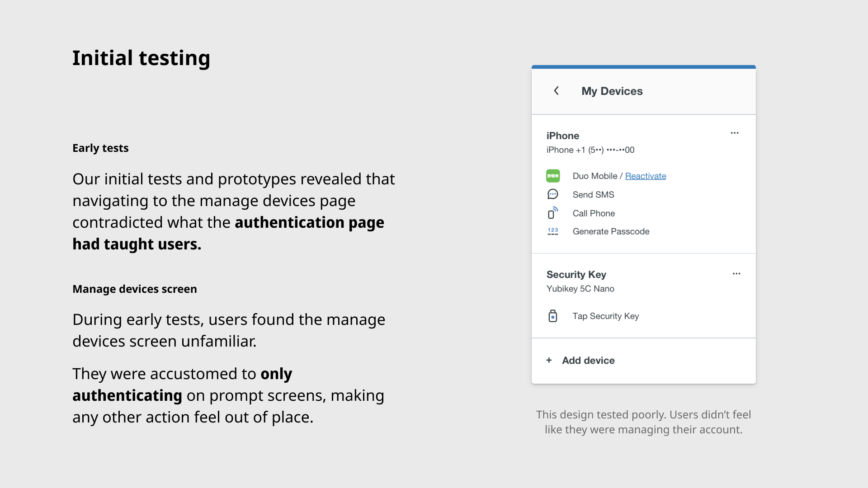Click the Initial testing slide title

click(141, 58)
